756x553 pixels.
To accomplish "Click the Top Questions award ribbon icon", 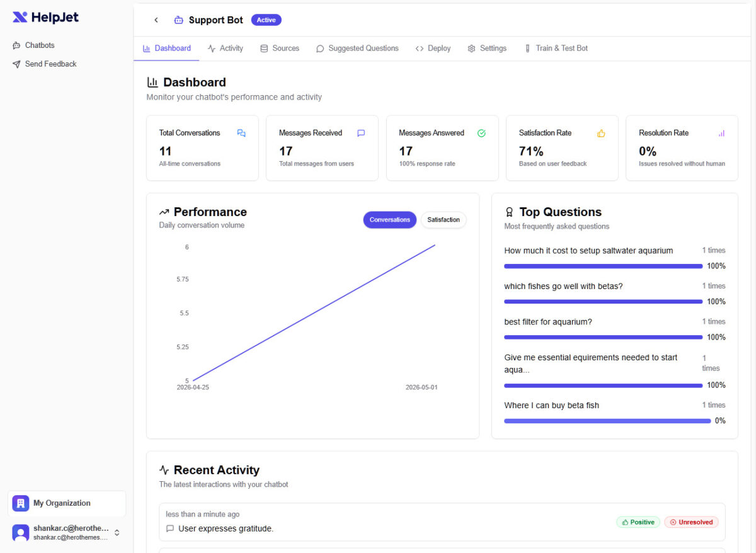I will [x=510, y=212].
